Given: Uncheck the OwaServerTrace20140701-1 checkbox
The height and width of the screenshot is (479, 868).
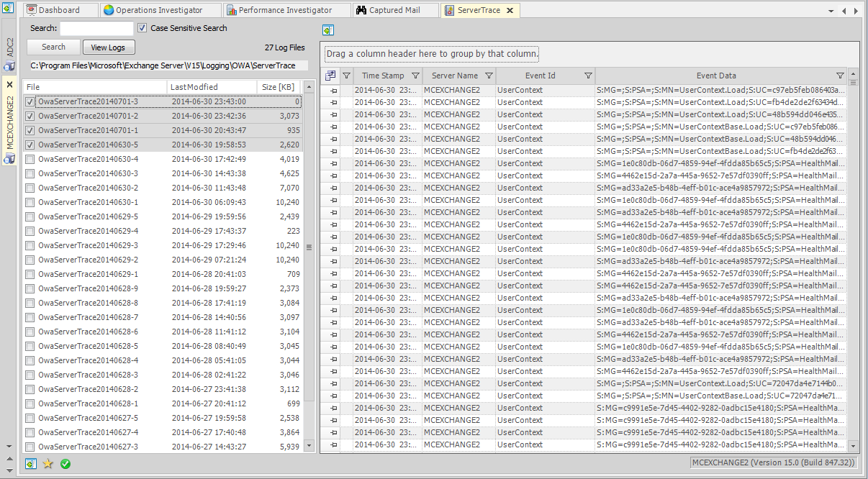Looking at the screenshot, I should point(30,131).
